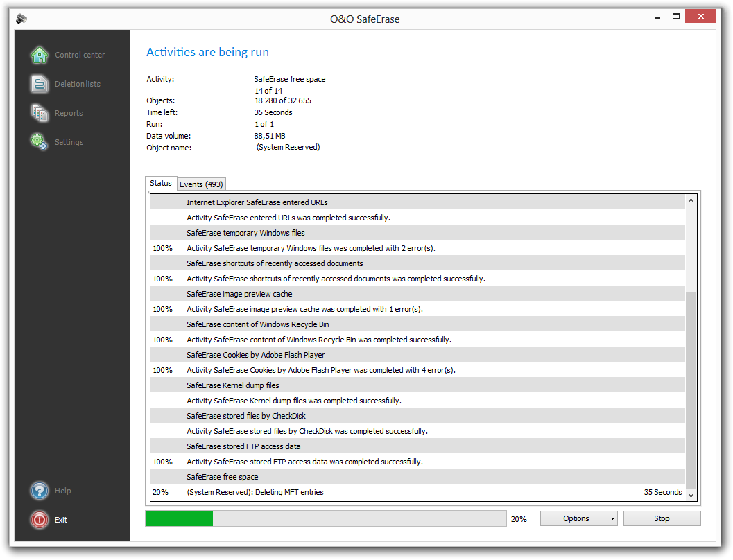Select recently accessed documents completed successfully row
Viewport: 733px width, 560px height.
[418, 279]
